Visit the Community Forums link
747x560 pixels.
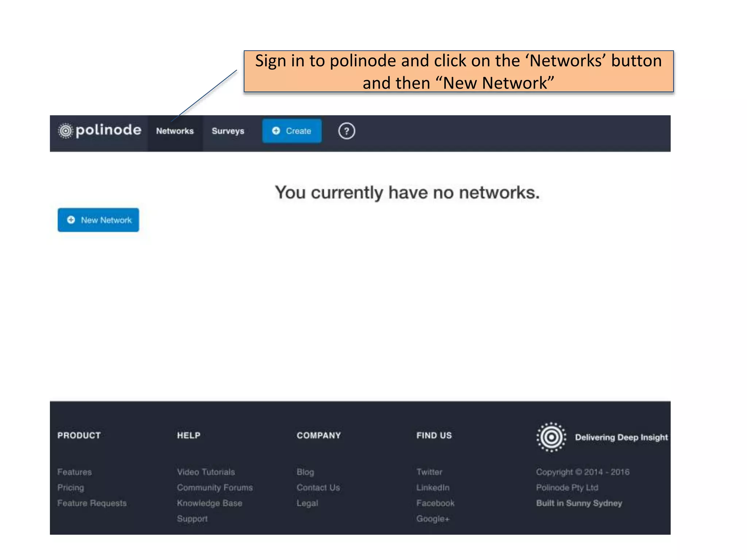coord(215,487)
